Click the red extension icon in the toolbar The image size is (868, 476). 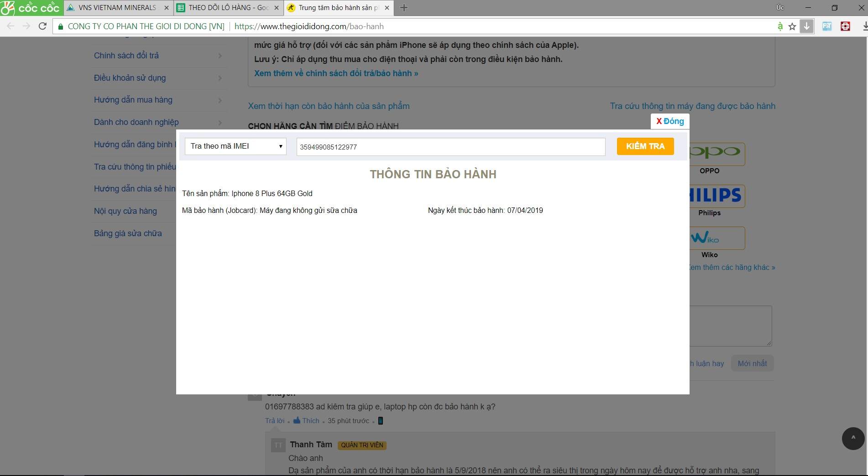click(x=845, y=26)
